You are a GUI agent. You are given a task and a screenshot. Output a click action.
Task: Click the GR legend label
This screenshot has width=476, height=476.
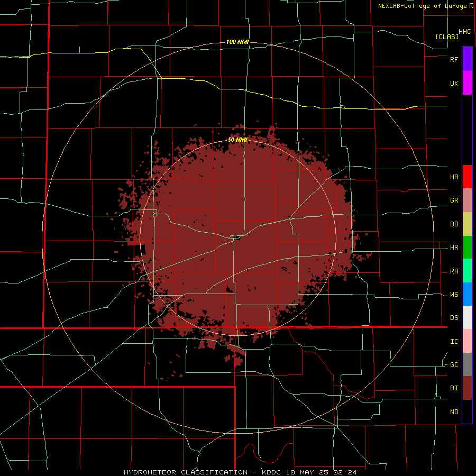tap(454, 200)
